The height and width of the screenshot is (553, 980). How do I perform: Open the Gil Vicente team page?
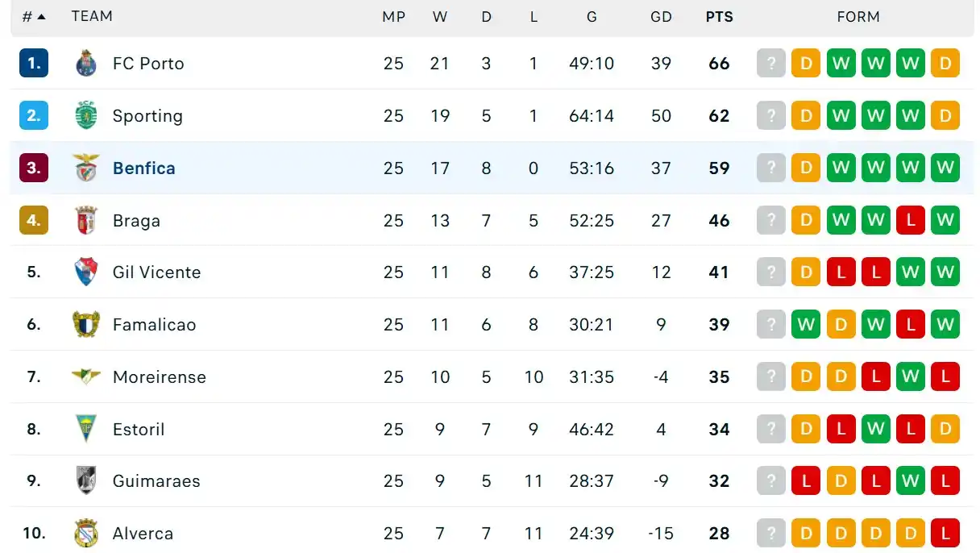(x=156, y=272)
